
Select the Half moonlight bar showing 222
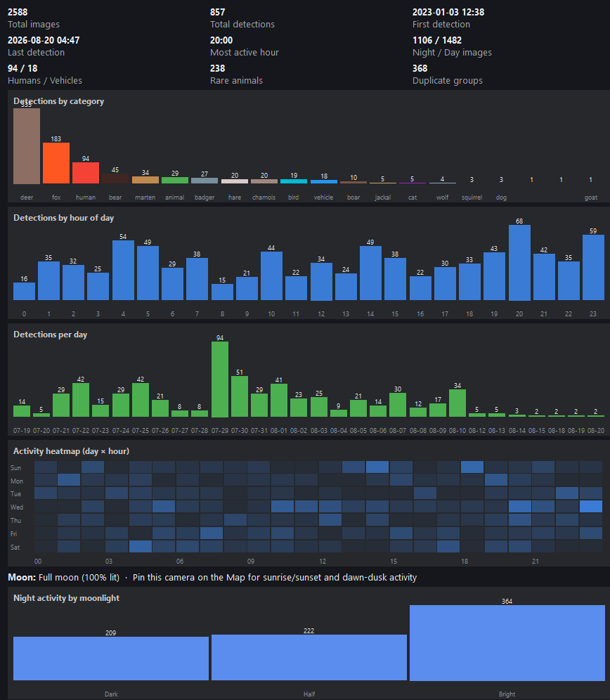(x=309, y=658)
